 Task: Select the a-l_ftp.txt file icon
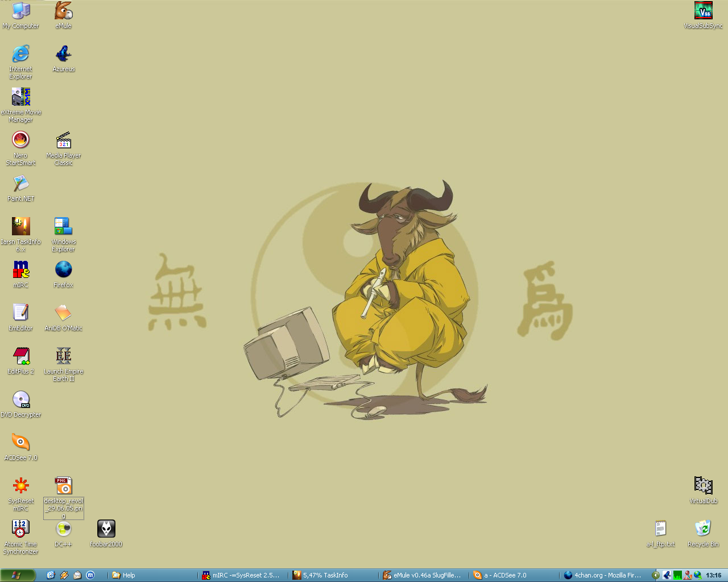coord(660,534)
